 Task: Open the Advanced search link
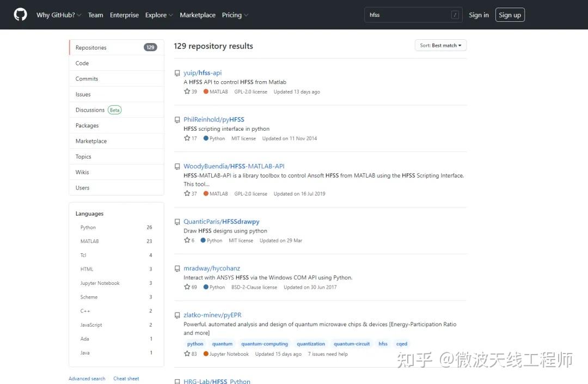click(87, 379)
